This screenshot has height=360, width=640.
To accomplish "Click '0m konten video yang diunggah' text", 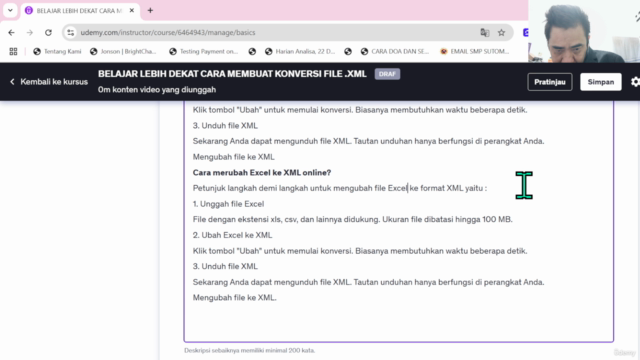I will pyautogui.click(x=157, y=90).
